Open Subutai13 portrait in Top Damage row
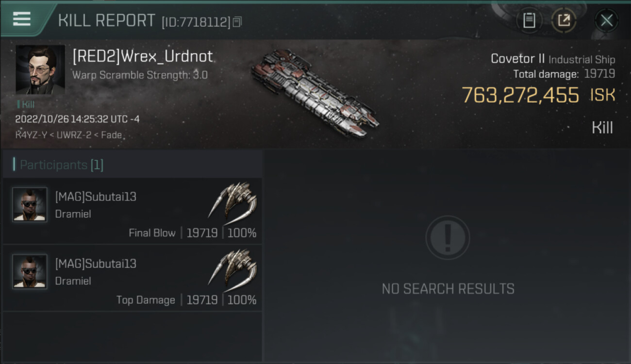Viewport: 631px width, 364px height. pos(30,271)
